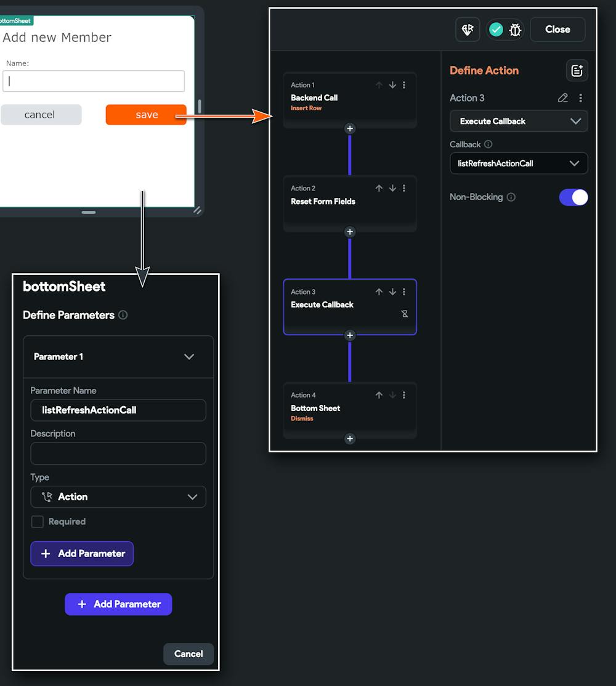The width and height of the screenshot is (616, 686).
Task: Move Action 2 Reset Form Fields up
Action: [x=379, y=188]
